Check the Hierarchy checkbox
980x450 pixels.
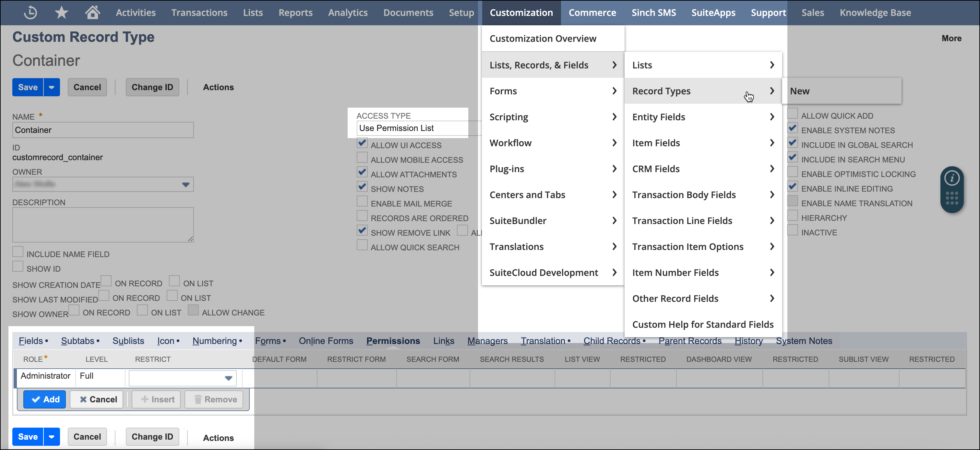click(793, 216)
